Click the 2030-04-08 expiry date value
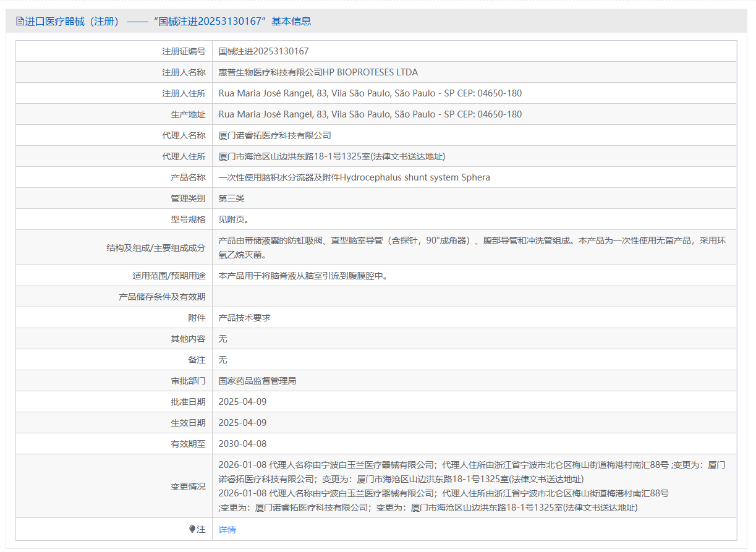Viewport: 756px width, 552px height. pyautogui.click(x=243, y=444)
